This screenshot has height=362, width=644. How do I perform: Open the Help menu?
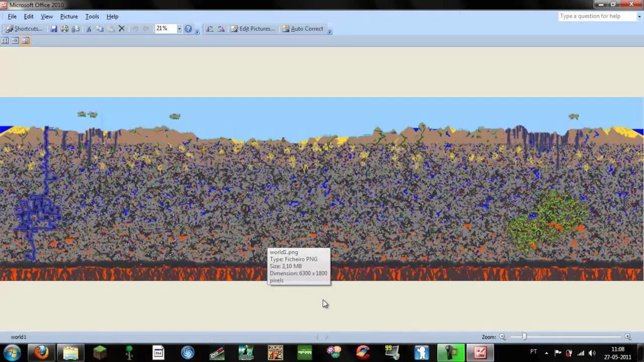112,17
